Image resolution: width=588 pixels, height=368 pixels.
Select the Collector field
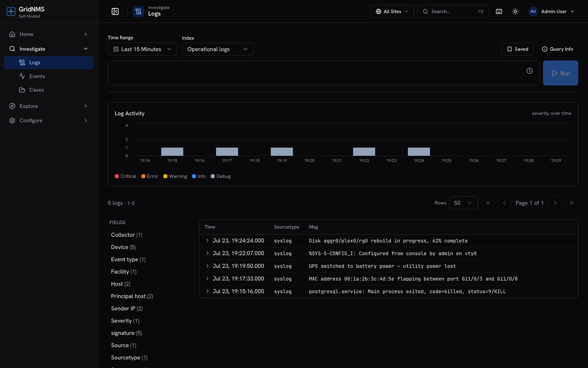click(x=127, y=235)
